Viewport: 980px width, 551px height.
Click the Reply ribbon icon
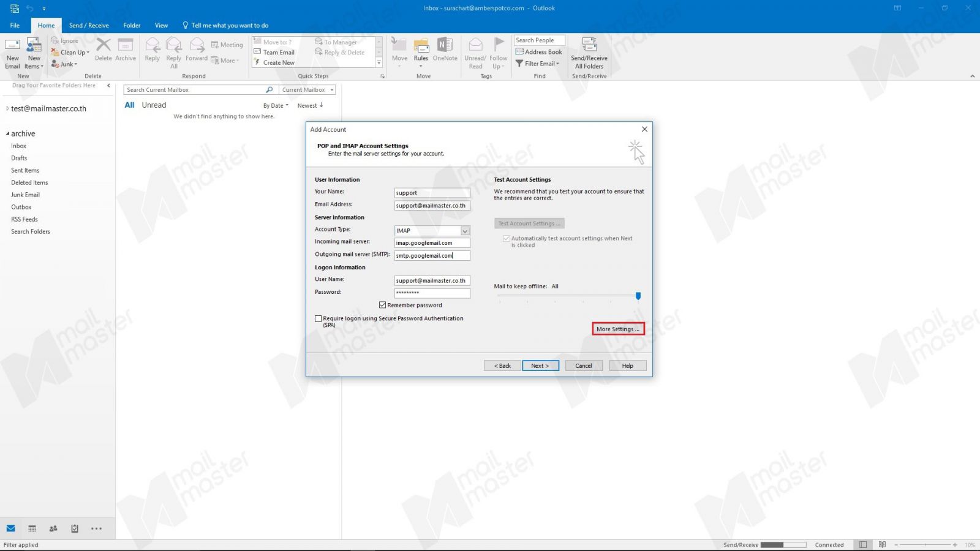click(153, 50)
